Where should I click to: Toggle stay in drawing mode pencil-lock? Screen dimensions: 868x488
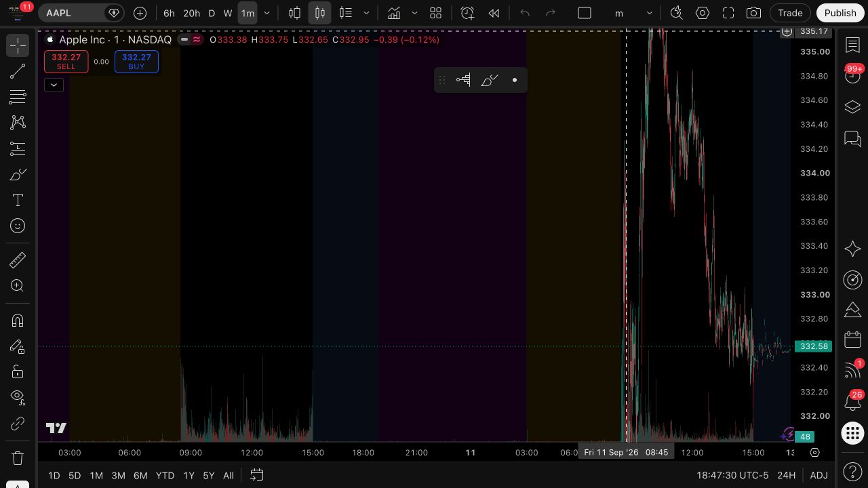(18, 346)
